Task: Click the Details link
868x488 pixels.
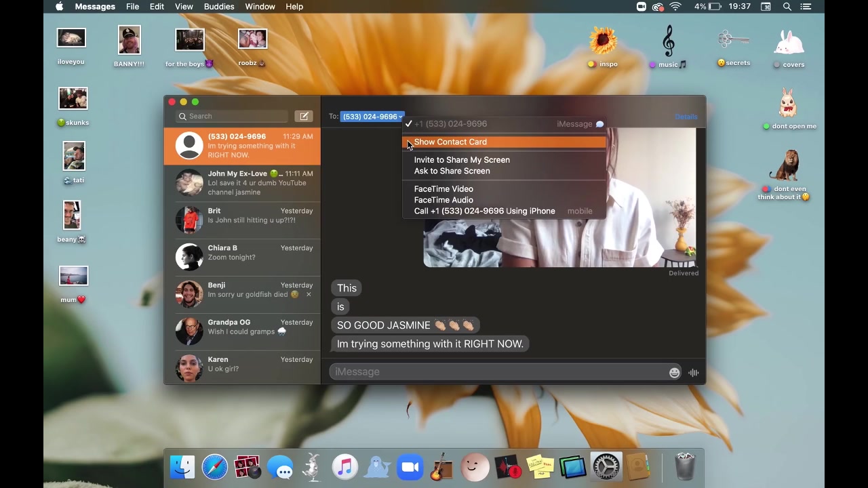Action: coord(686,117)
